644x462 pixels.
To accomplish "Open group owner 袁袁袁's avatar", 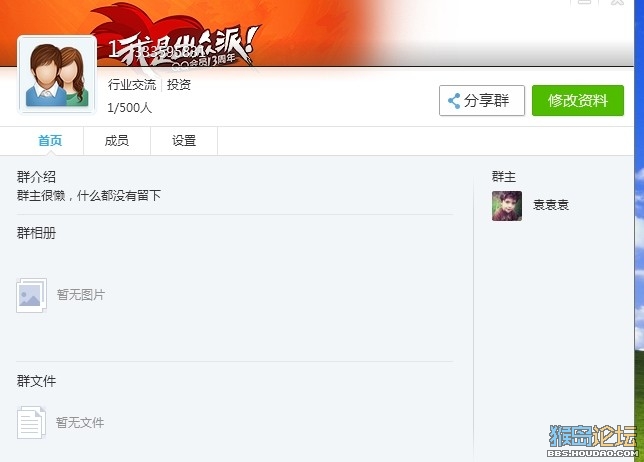I will pyautogui.click(x=507, y=206).
